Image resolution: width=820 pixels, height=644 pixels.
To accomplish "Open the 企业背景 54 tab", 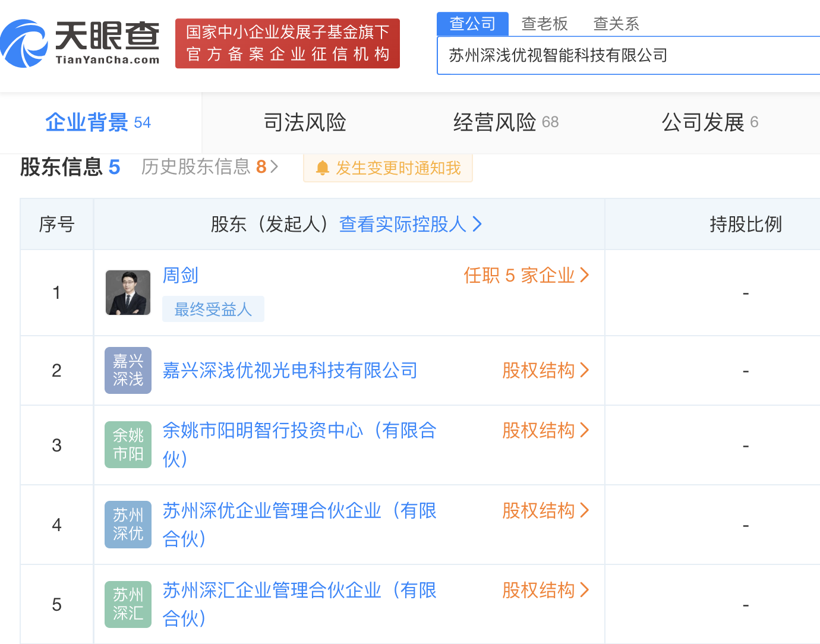I will pyautogui.click(x=98, y=122).
